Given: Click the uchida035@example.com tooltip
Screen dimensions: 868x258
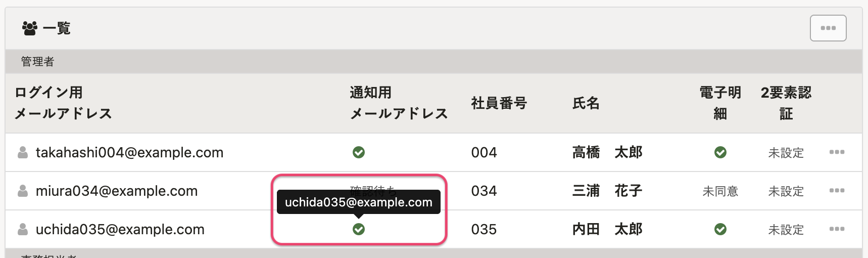Looking at the screenshot, I should click(358, 202).
